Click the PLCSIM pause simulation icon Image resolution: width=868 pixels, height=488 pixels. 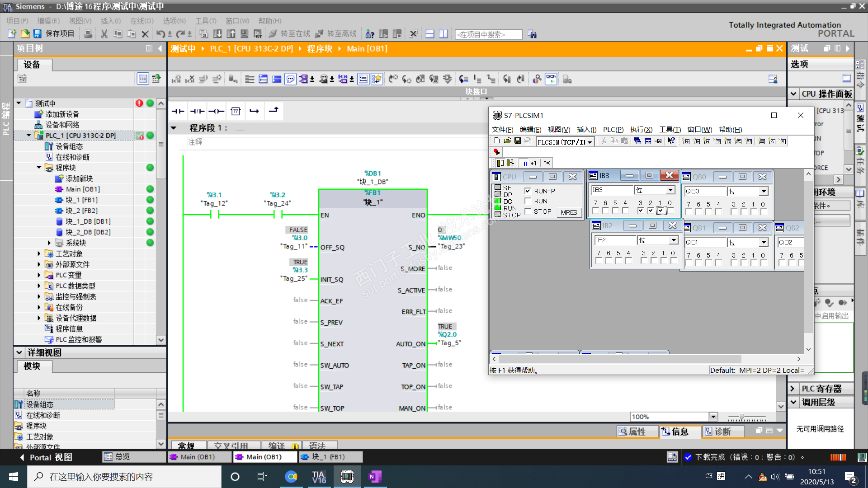click(x=525, y=163)
